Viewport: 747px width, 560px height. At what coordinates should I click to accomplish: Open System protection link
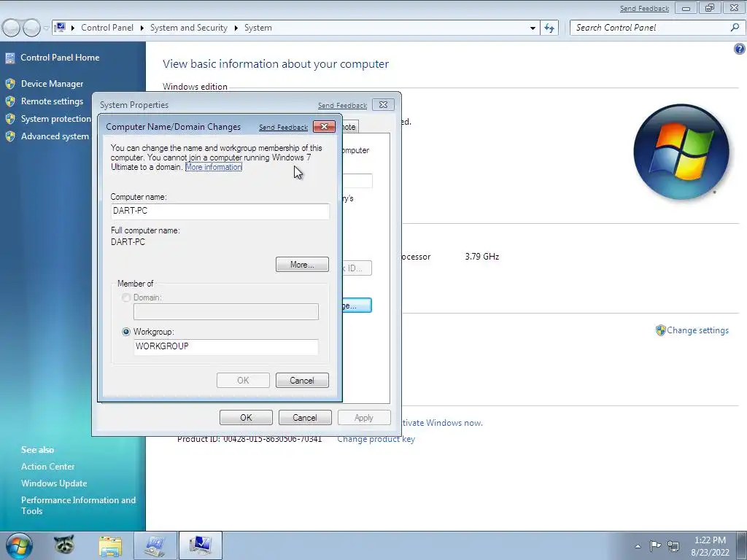pyautogui.click(x=55, y=119)
